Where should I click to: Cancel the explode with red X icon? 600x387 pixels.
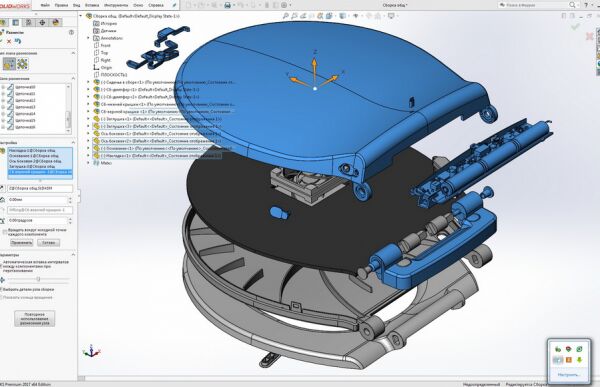click(9, 41)
